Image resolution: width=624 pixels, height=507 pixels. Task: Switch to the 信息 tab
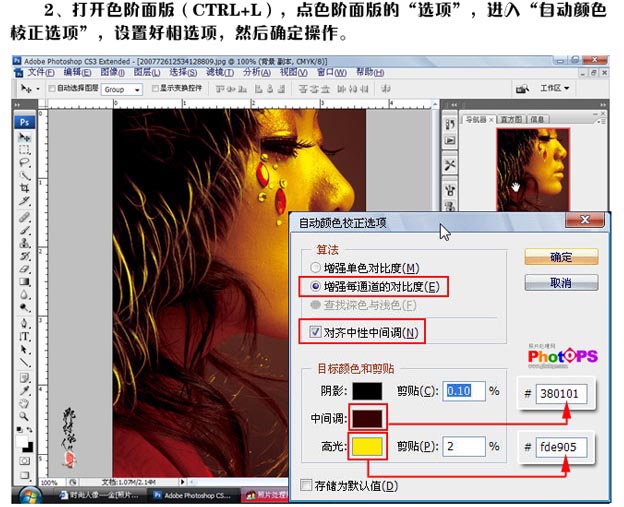(537, 119)
